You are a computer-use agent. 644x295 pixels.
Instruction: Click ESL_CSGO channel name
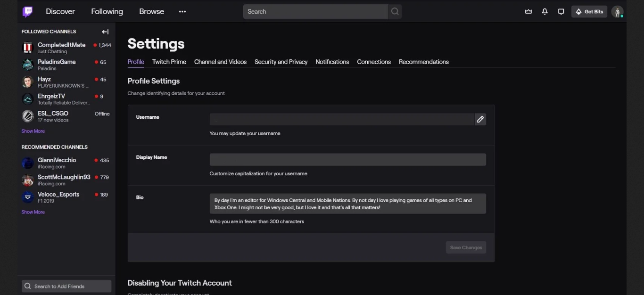pyautogui.click(x=53, y=113)
